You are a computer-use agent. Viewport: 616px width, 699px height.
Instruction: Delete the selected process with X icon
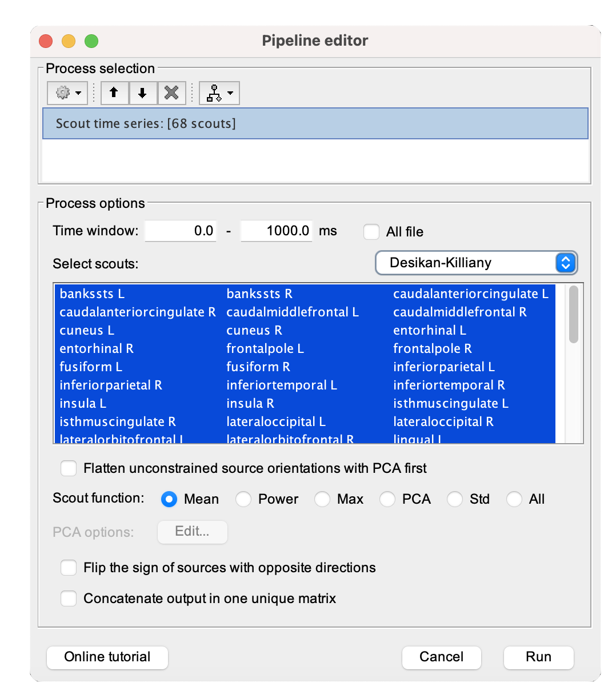pyautogui.click(x=171, y=93)
